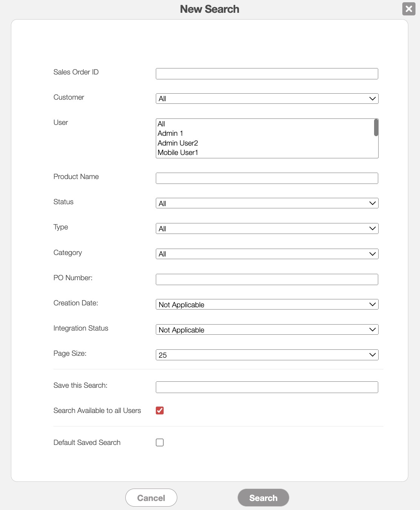Image resolution: width=420 pixels, height=510 pixels.
Task: Uncheck Search Available to all Users
Action: (x=160, y=411)
